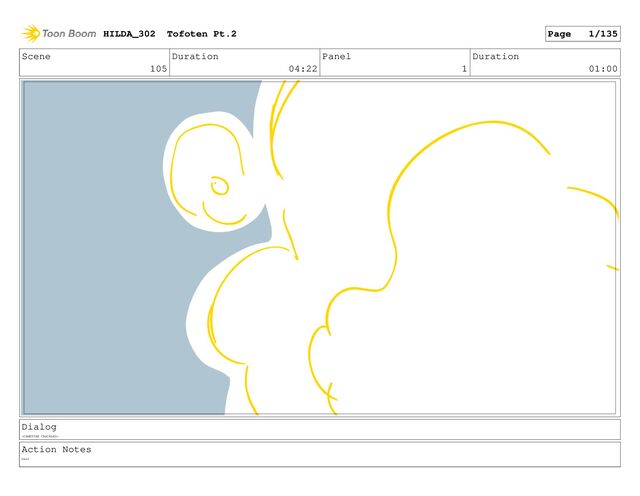This screenshot has height=496, width=640.
Task: Select the title text "HILDA_302 Tofoten Pt.2"
Action: tap(170, 34)
